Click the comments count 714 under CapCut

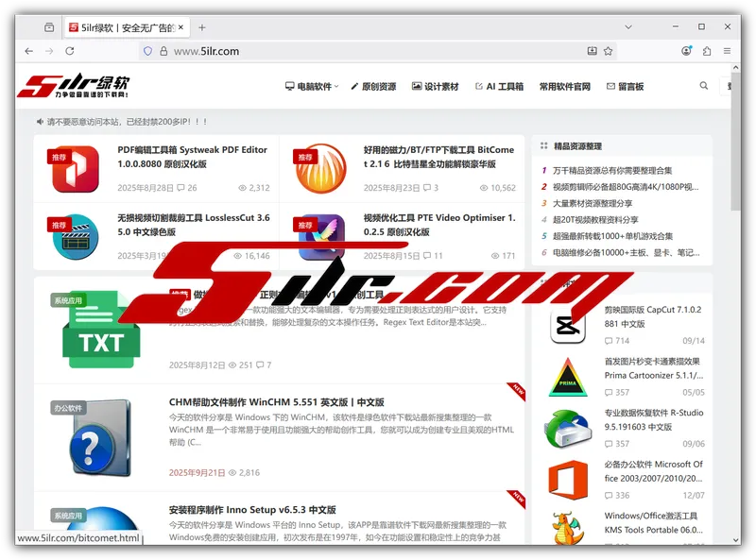617,341
